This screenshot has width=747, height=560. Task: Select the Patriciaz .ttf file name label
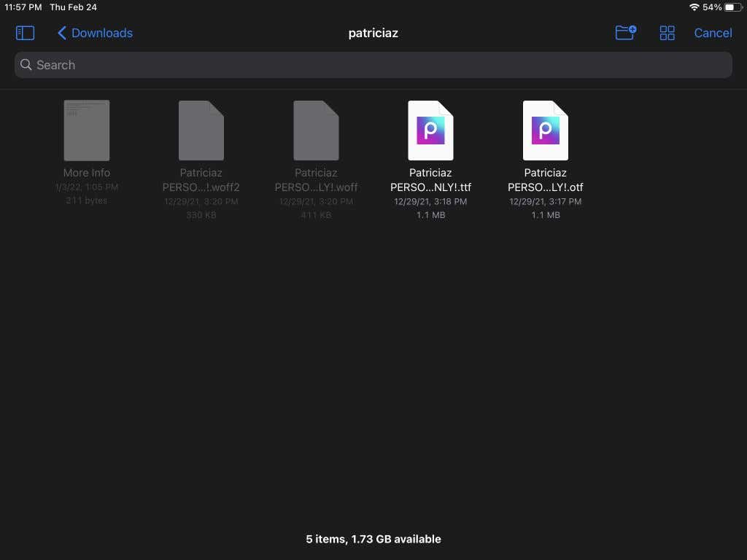point(430,180)
